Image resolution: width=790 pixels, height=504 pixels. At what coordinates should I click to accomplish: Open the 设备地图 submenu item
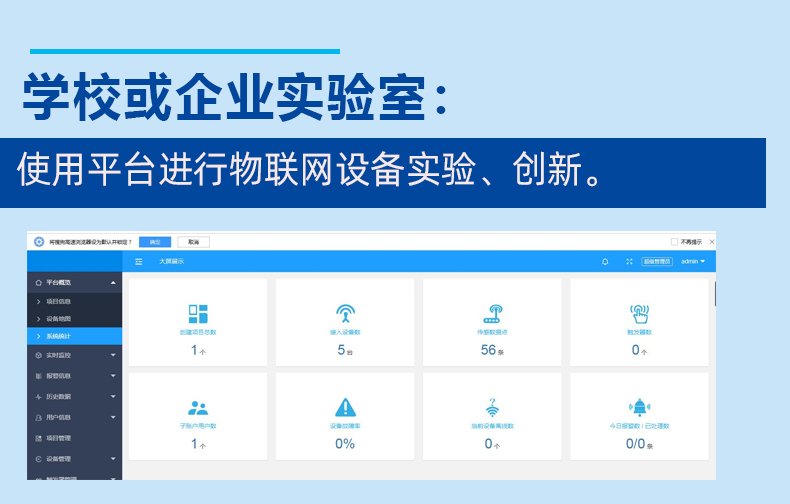[75, 319]
